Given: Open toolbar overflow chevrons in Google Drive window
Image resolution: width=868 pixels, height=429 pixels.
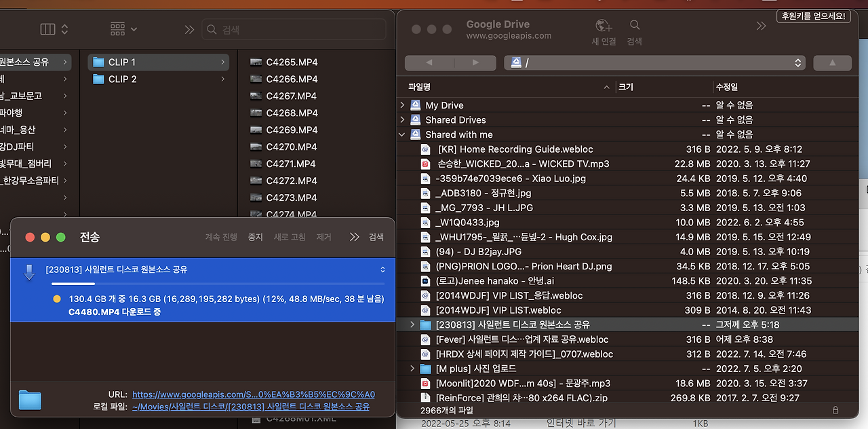Looking at the screenshot, I should (x=761, y=26).
